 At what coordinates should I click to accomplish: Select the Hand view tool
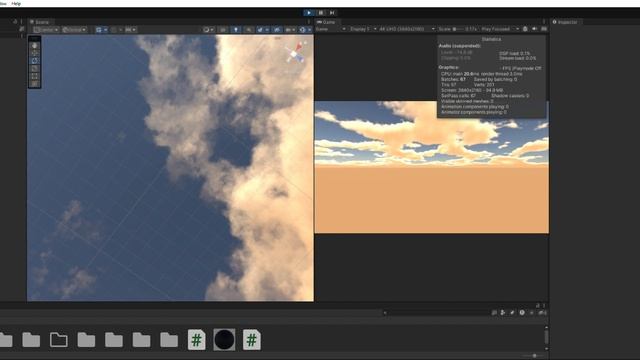pos(34,45)
